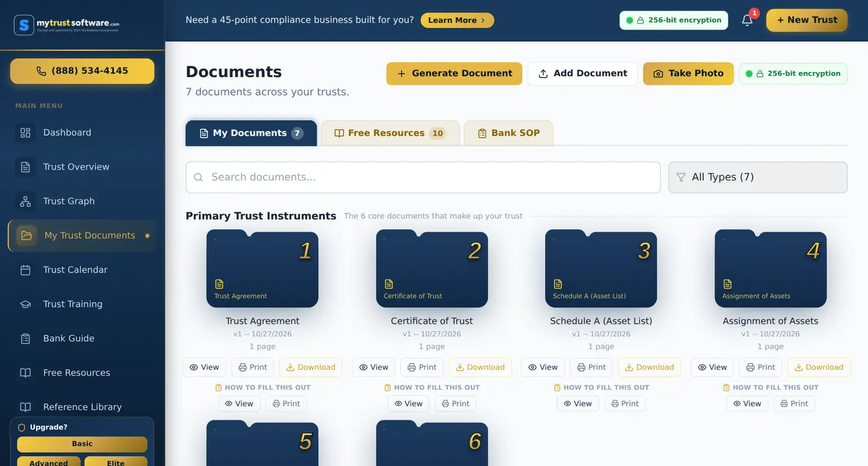Download the Trust Agreement document
868x466 pixels.
click(311, 367)
